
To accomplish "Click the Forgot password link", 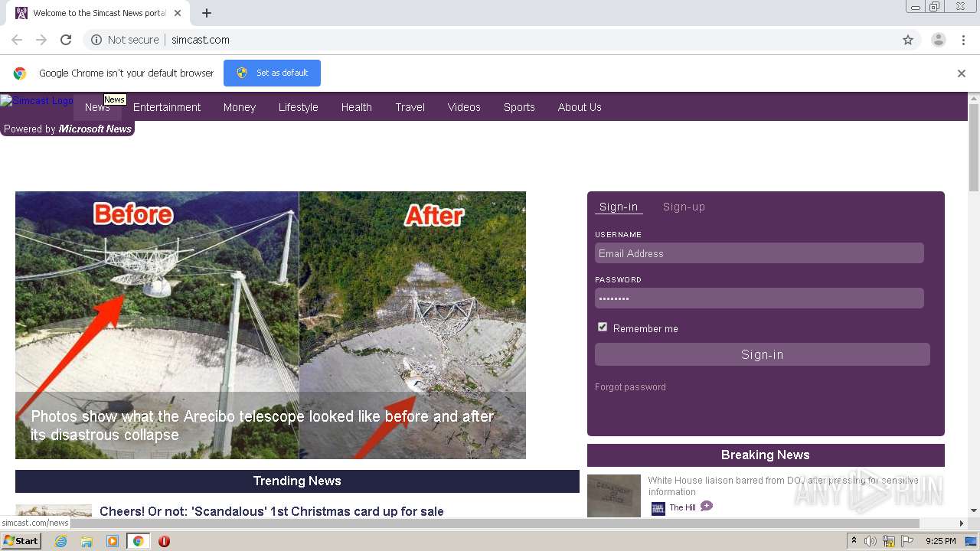I will [x=630, y=387].
